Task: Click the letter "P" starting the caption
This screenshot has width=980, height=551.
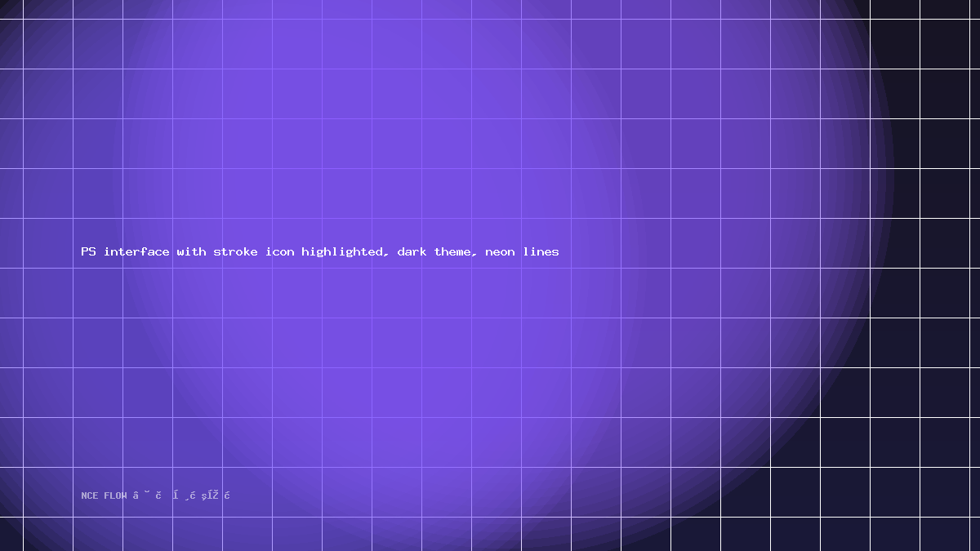Action: click(x=84, y=251)
